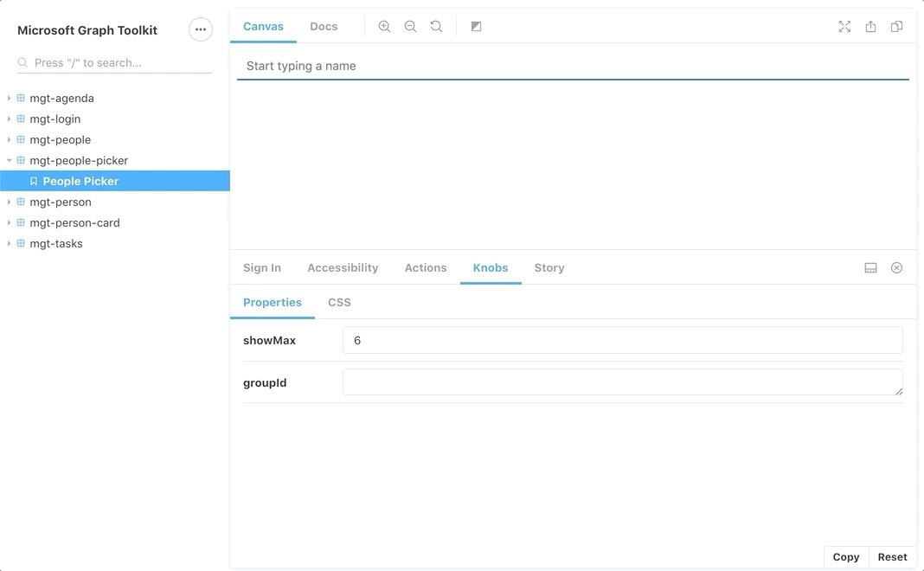
Task: Switch to the Docs tab
Action: pos(324,27)
